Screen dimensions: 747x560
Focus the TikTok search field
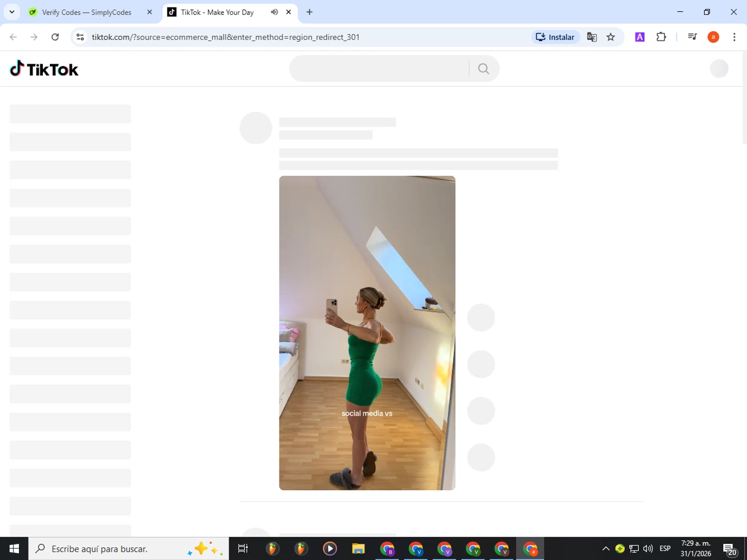point(378,69)
